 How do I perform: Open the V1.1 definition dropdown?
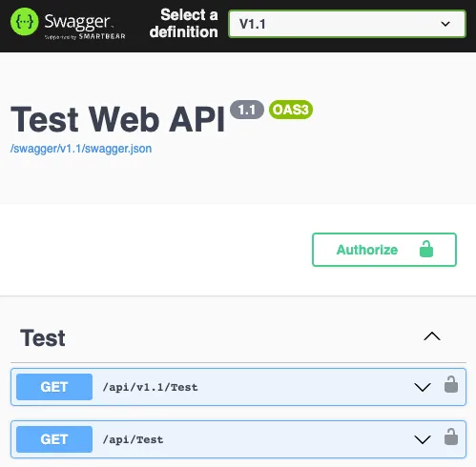(347, 24)
